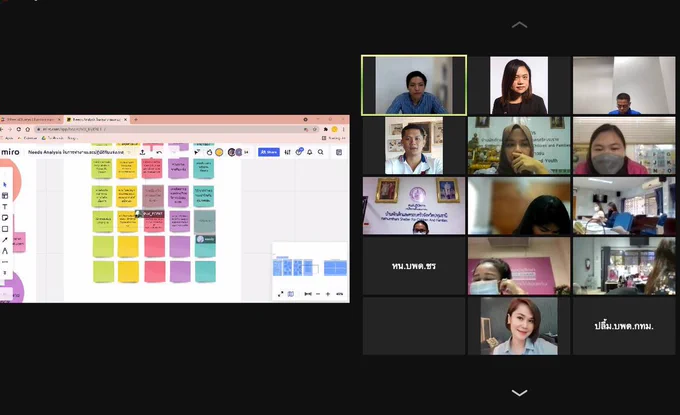Go back in browser
680x415 pixels.
pos(1,129)
